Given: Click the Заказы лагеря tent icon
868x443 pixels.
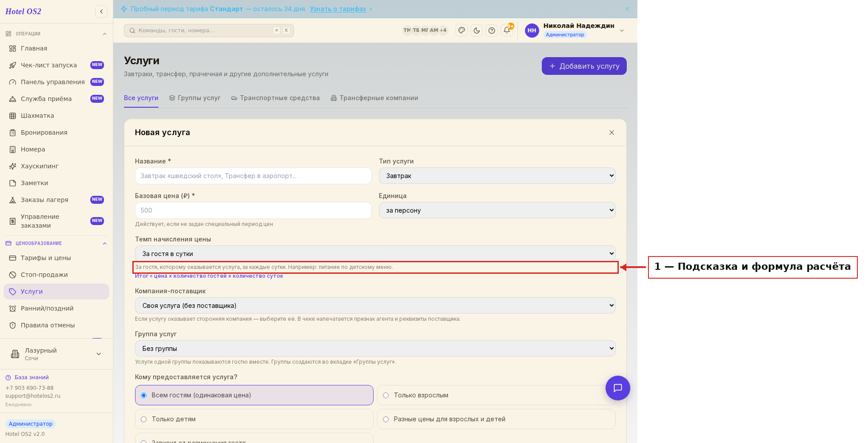Looking at the screenshot, I should 13,200.
